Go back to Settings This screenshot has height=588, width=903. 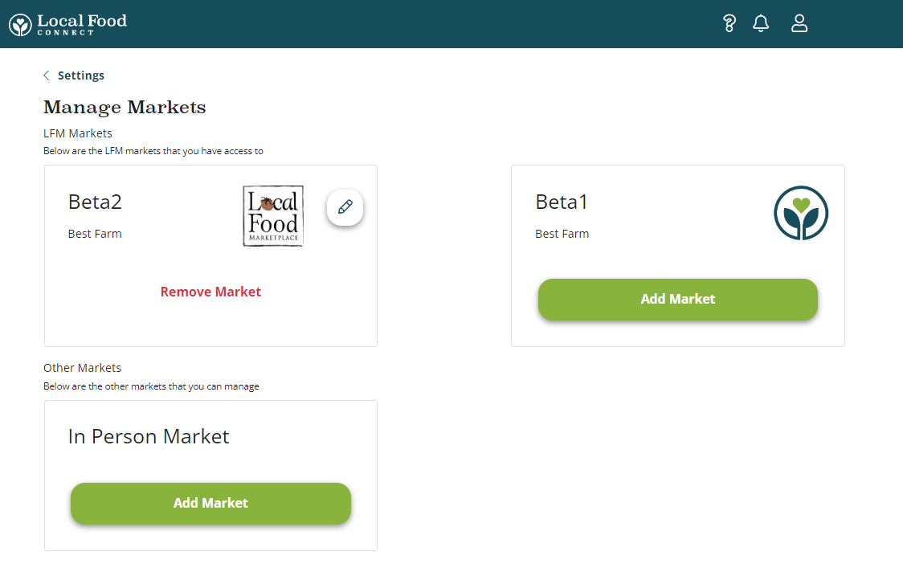[x=81, y=76]
